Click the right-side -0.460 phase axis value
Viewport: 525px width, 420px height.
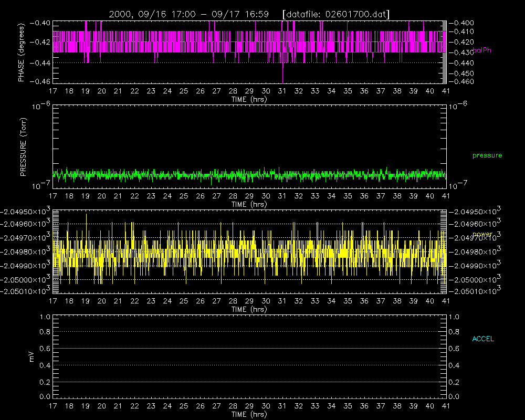click(461, 82)
